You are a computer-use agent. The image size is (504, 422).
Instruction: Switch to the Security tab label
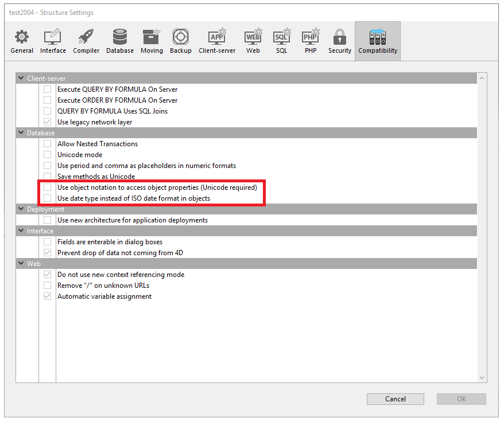tap(340, 50)
